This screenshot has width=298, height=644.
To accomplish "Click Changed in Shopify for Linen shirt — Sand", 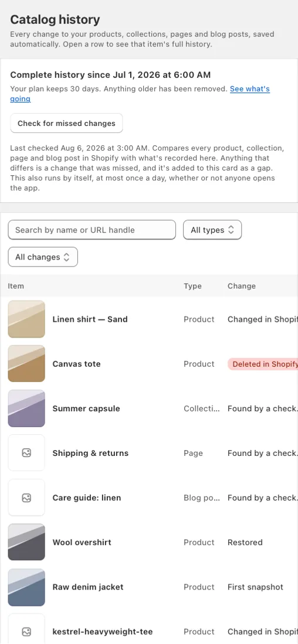I will pos(263,319).
